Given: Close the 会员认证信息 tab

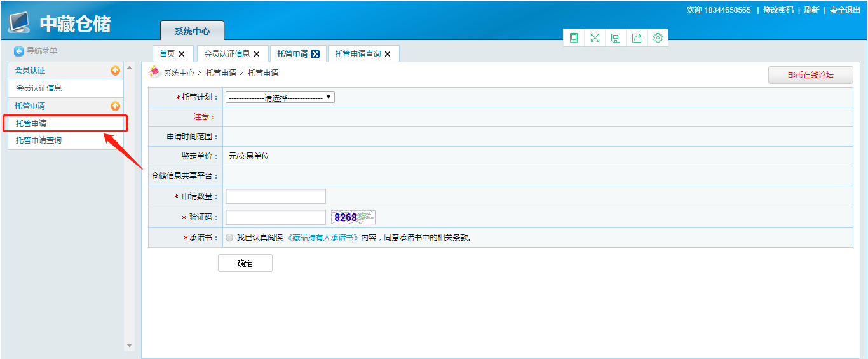Looking at the screenshot, I should coord(257,54).
